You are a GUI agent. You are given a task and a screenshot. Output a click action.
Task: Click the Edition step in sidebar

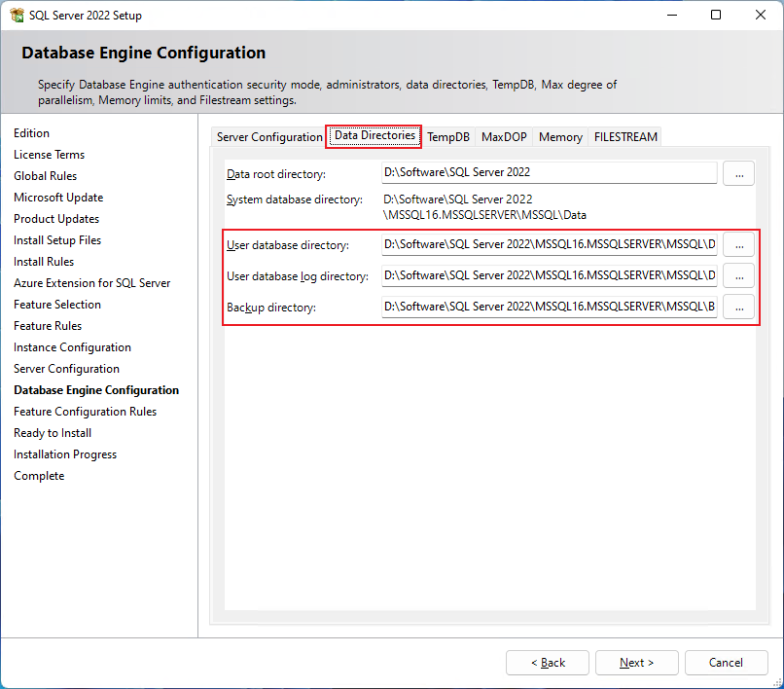[31, 133]
